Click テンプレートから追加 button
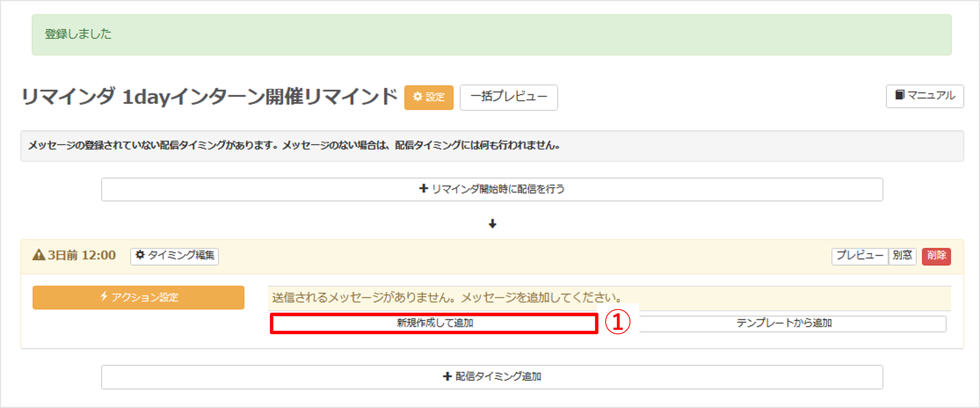 click(x=792, y=324)
